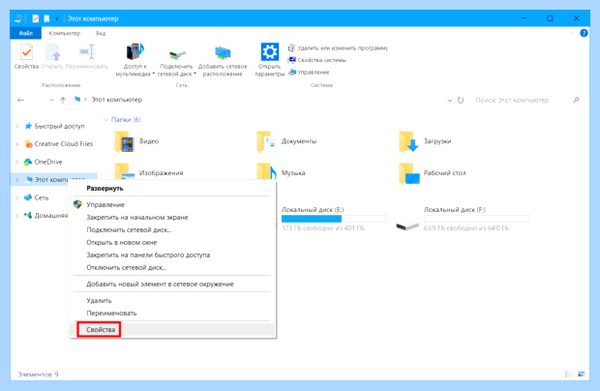The image size is (600, 391).
Task: Open Доступ к мультимедиа ribbon icon
Action: 135,51
